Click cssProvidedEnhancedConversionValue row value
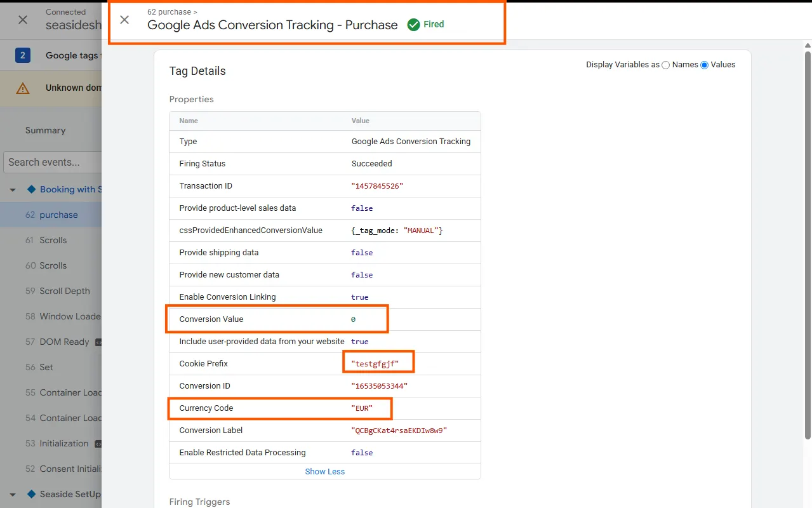Image resolution: width=812 pixels, height=508 pixels. coord(397,231)
